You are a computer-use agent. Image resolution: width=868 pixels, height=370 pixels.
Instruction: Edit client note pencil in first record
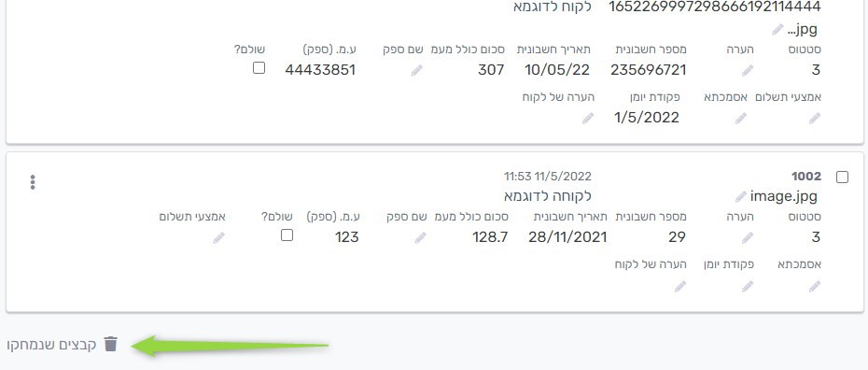587,119
